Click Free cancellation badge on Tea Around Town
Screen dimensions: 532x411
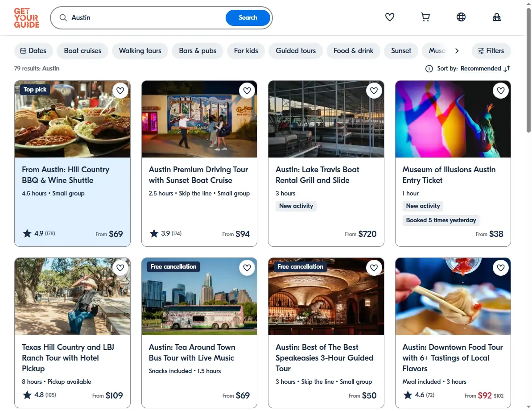pyautogui.click(x=173, y=267)
